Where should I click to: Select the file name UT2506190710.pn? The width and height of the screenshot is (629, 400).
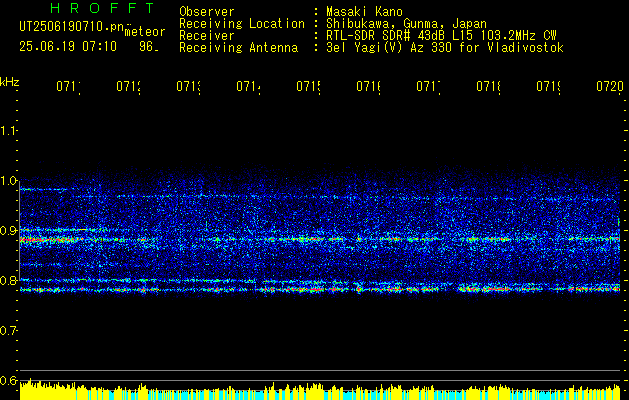(72, 27)
